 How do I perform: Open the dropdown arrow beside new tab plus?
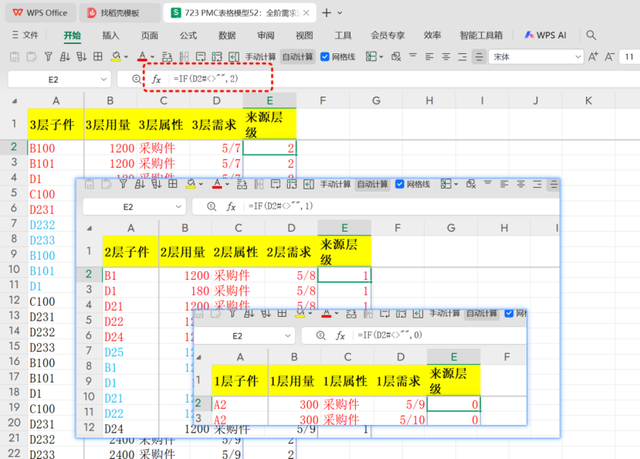point(340,13)
